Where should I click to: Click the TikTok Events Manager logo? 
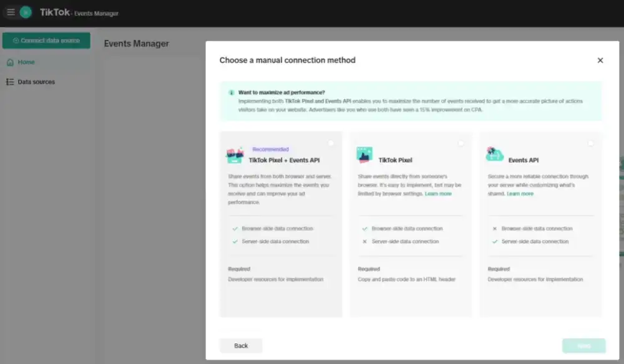tap(79, 12)
